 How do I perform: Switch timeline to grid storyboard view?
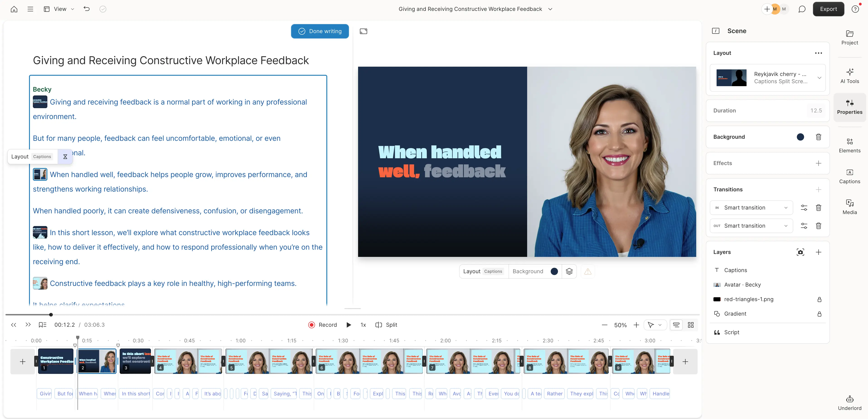coord(690,325)
